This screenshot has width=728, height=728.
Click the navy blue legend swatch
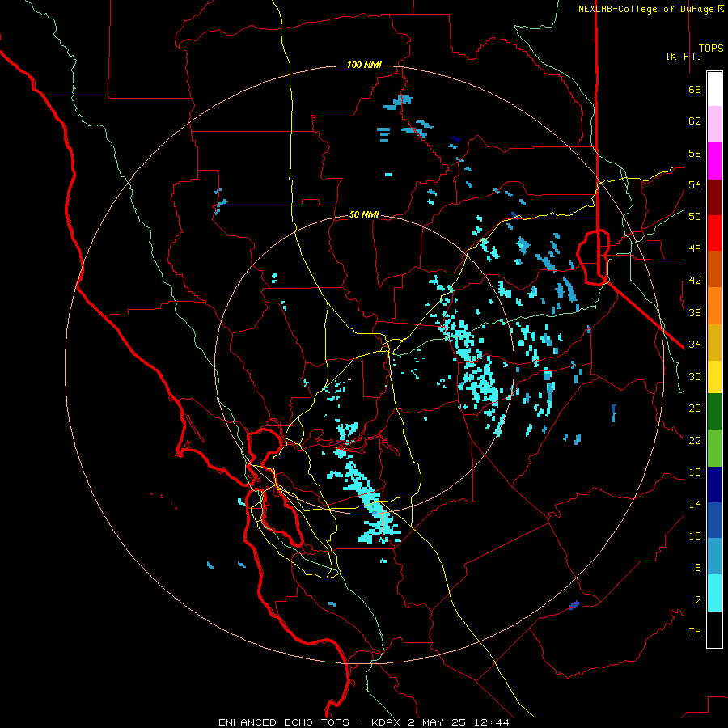(714, 485)
